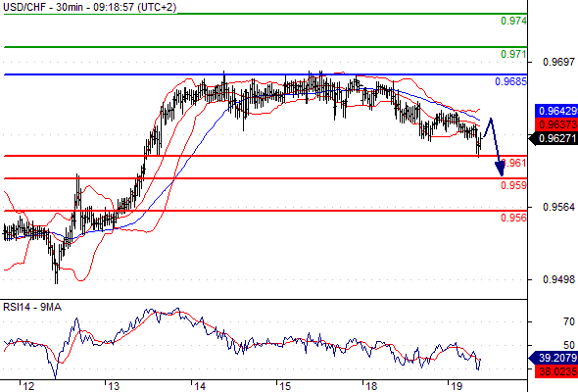Click date marker 14 on time axis

tap(200, 386)
